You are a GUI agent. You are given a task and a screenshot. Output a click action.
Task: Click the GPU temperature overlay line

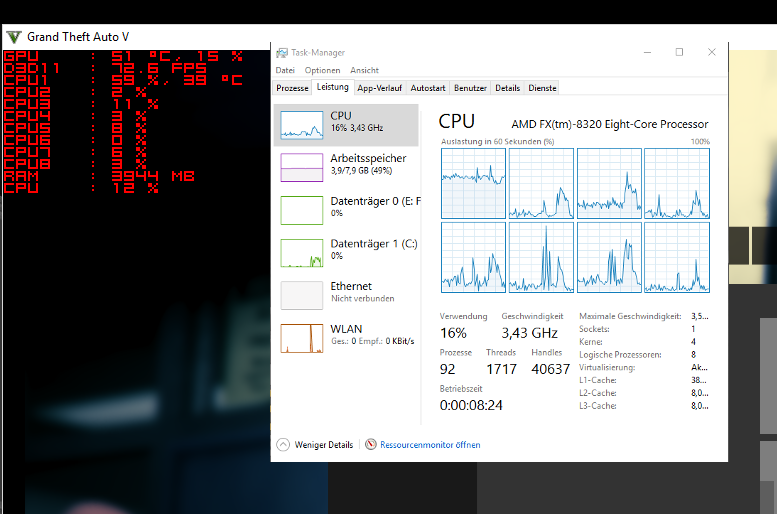point(123,56)
